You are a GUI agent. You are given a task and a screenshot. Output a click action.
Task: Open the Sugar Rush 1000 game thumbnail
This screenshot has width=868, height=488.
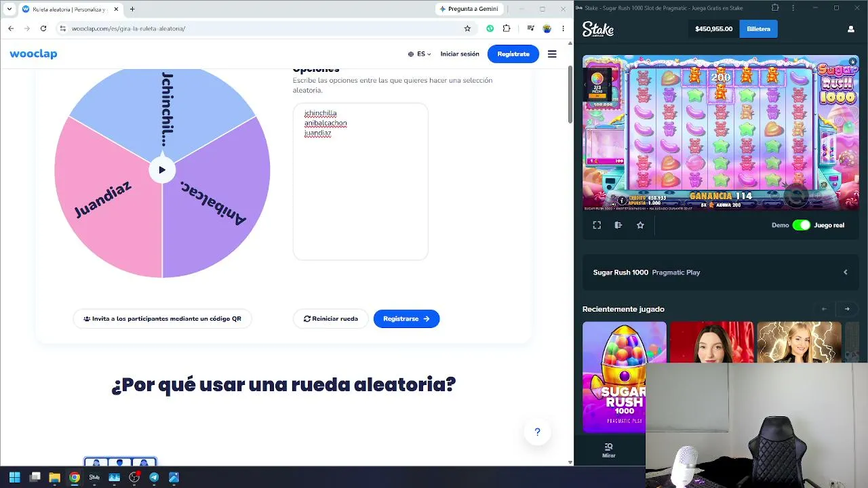[624, 377]
